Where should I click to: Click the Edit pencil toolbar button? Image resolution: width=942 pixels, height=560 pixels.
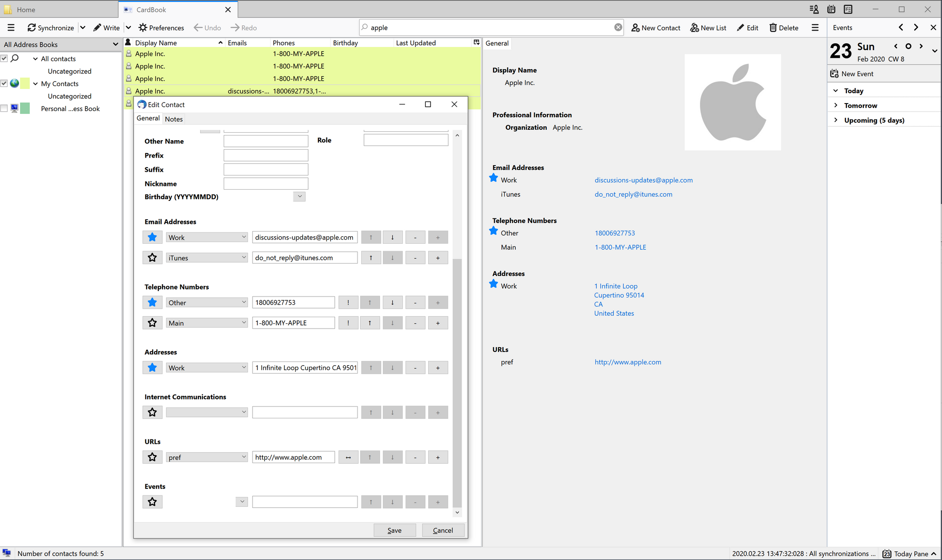click(x=747, y=28)
